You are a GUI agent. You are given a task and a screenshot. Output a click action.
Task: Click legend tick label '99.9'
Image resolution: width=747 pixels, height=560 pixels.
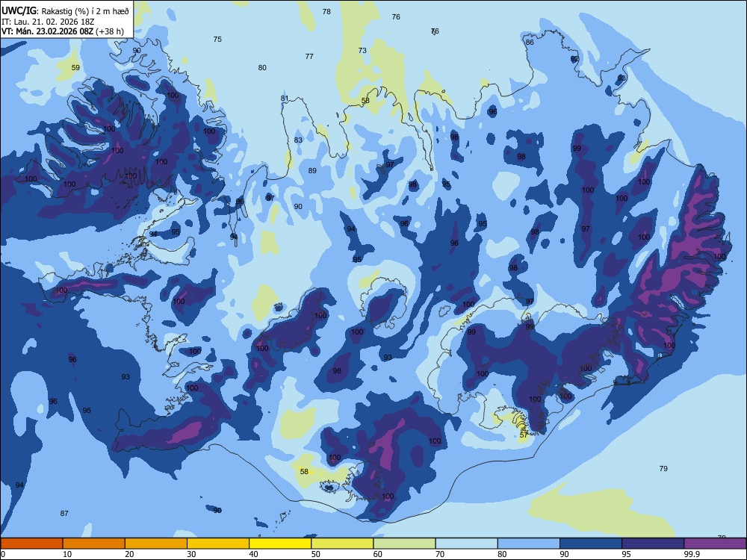click(x=691, y=554)
